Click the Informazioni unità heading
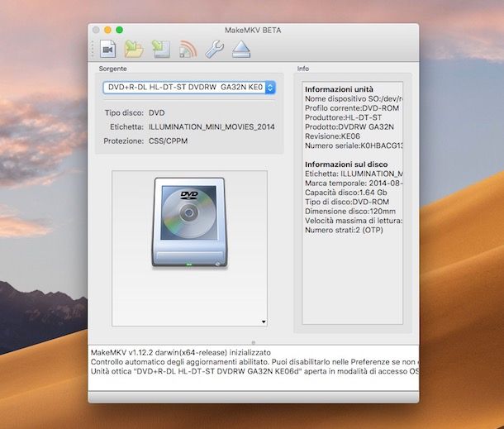 [339, 89]
